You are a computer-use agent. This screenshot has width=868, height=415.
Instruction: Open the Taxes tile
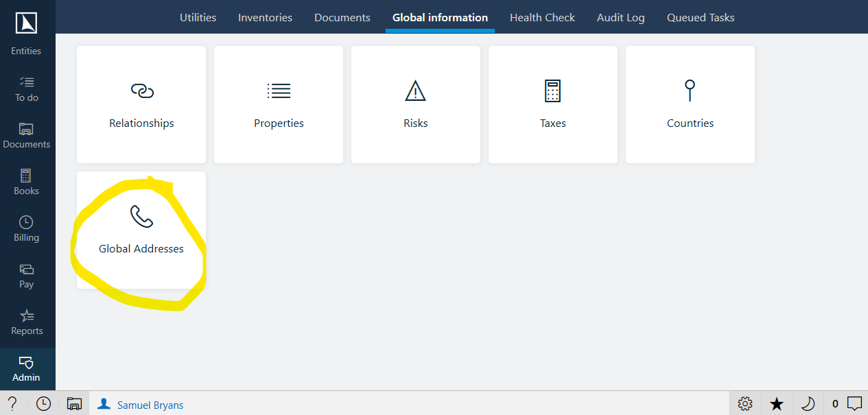[x=553, y=104]
